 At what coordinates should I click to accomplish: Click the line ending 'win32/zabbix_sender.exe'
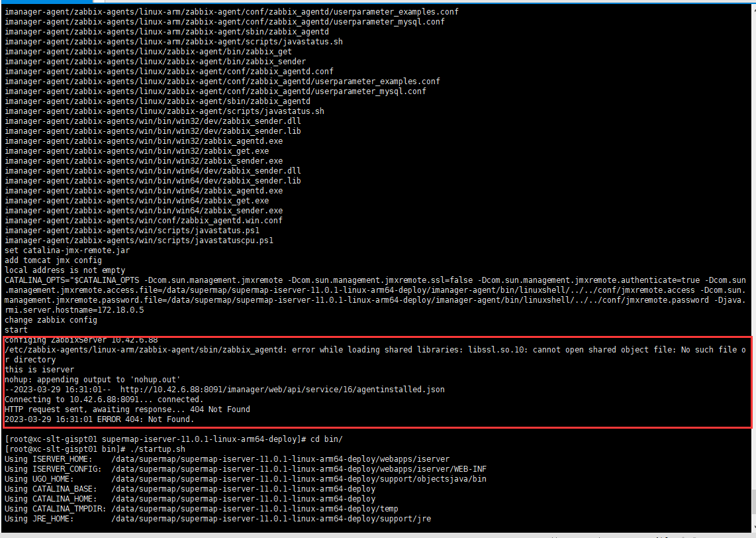click(143, 161)
